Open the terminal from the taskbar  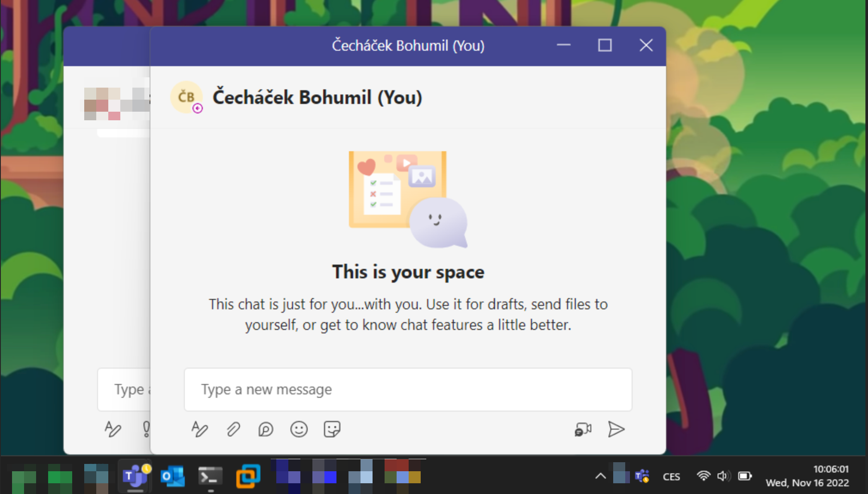(210, 476)
